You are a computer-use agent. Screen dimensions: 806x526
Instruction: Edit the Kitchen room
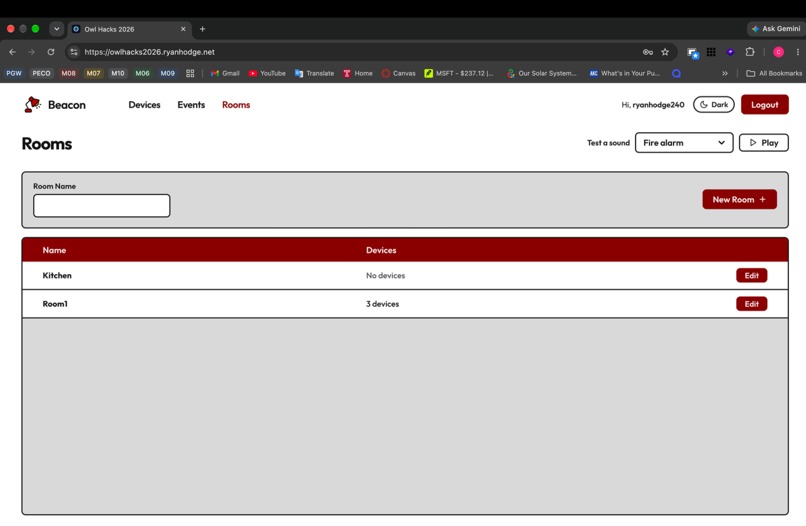click(752, 276)
